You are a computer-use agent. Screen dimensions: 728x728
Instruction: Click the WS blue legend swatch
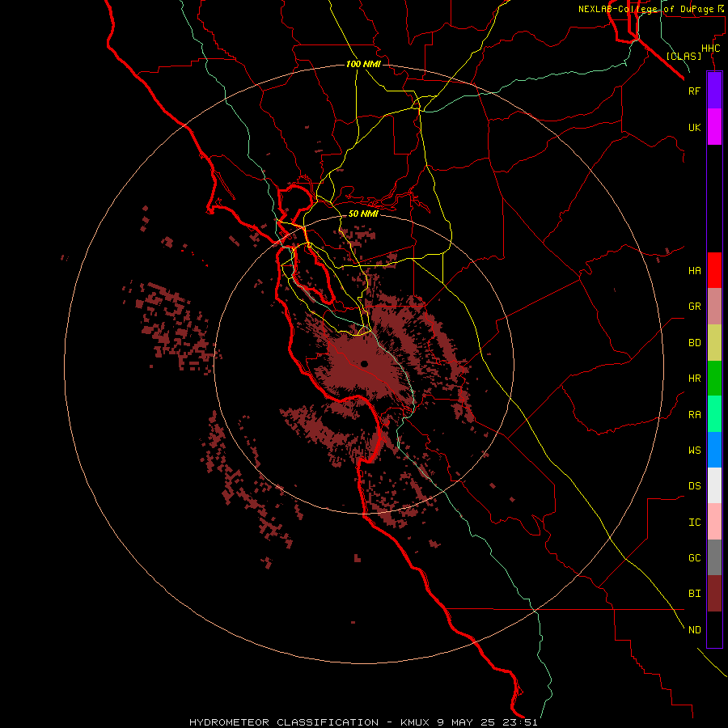click(714, 450)
